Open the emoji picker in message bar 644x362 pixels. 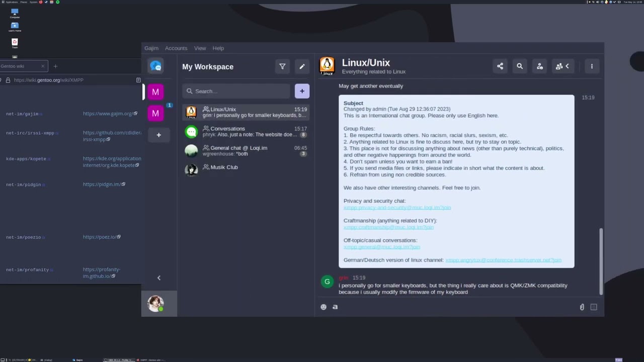pos(324,307)
